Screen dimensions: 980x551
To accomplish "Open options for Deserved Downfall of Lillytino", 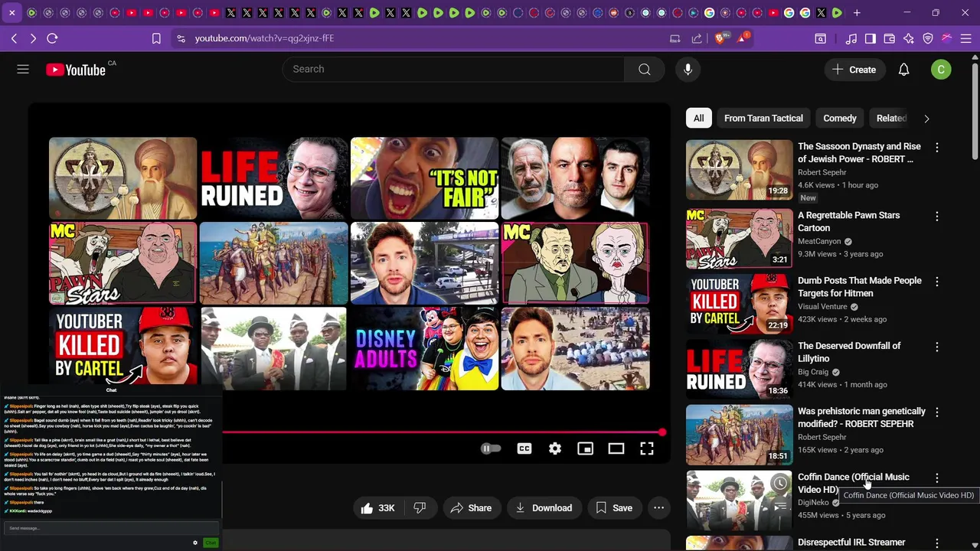I will click(x=936, y=347).
